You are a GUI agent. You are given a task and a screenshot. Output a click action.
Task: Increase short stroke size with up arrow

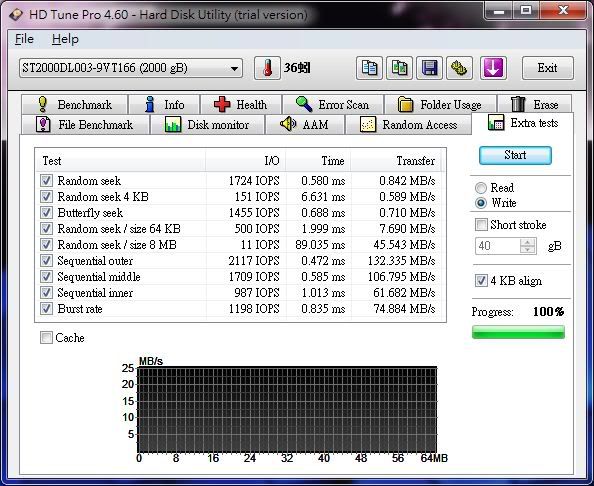tap(528, 242)
